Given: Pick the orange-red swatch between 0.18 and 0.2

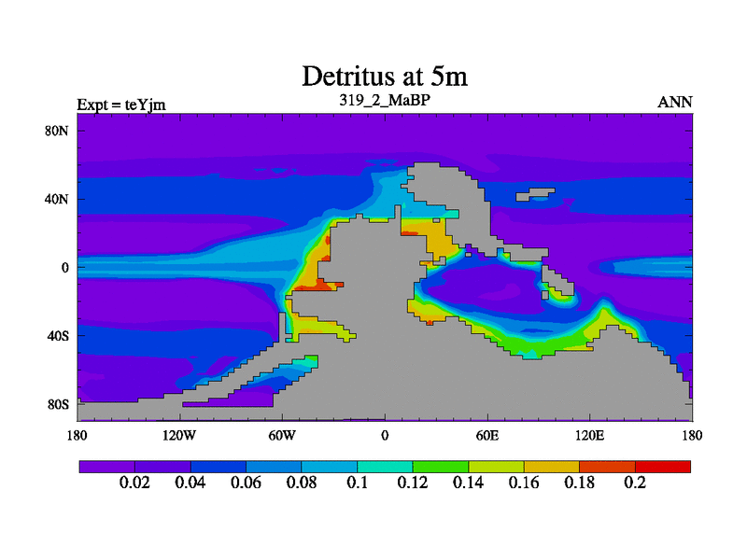Looking at the screenshot, I should pos(608,466).
